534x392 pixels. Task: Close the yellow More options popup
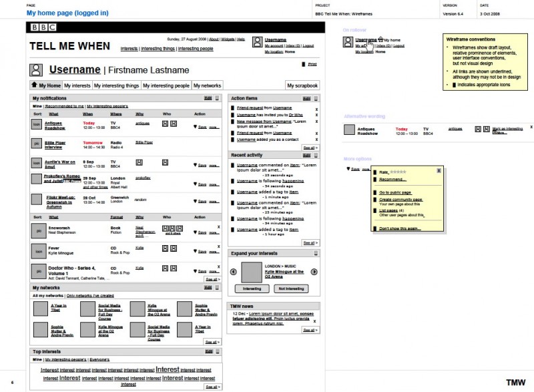pos(439,171)
